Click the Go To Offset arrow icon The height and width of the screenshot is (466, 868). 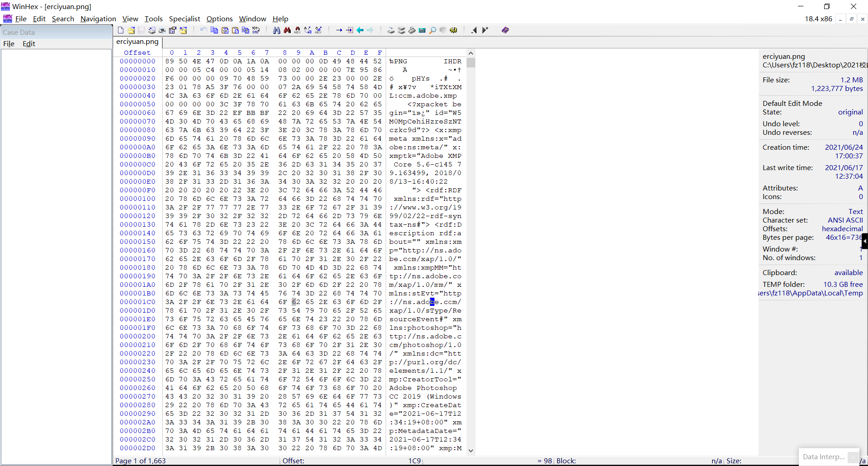coord(339,30)
